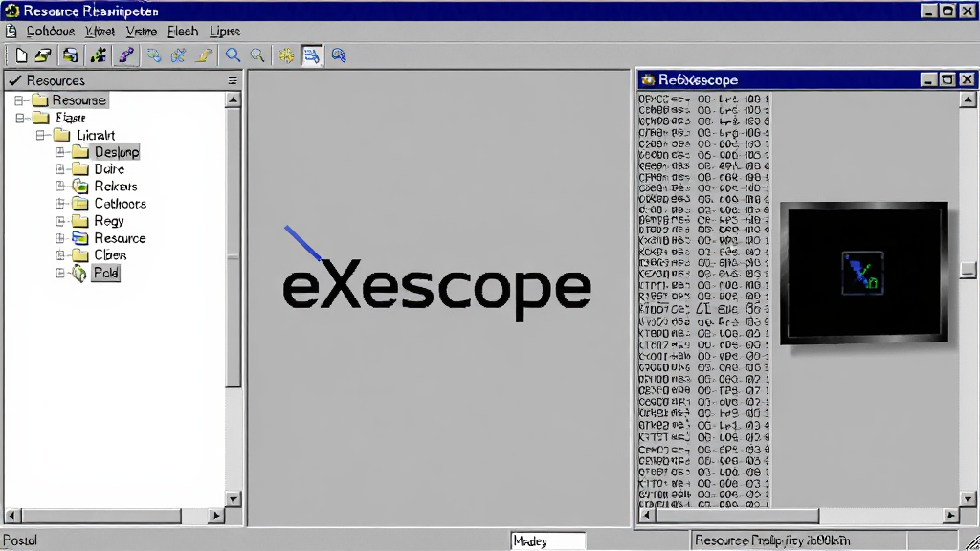Click the document icon in the menu bar
The width and height of the screenshot is (980, 551).
point(11,31)
